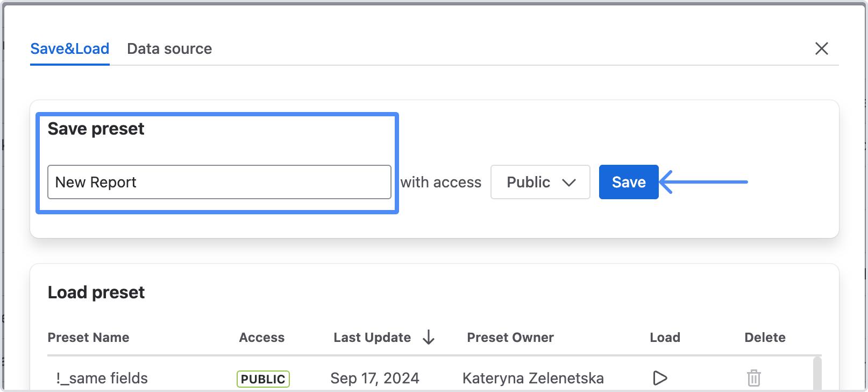Viewport: 868px width, 392px height.
Task: Click the Delete column header
Action: click(765, 338)
